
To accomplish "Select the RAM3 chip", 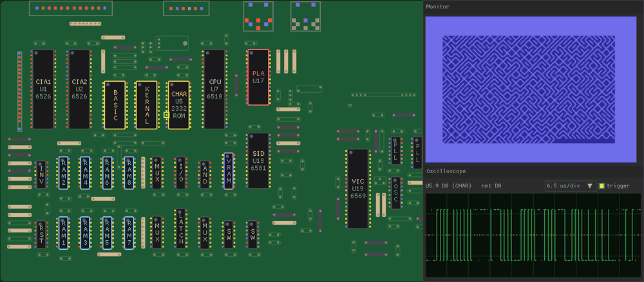I will coord(85,233).
